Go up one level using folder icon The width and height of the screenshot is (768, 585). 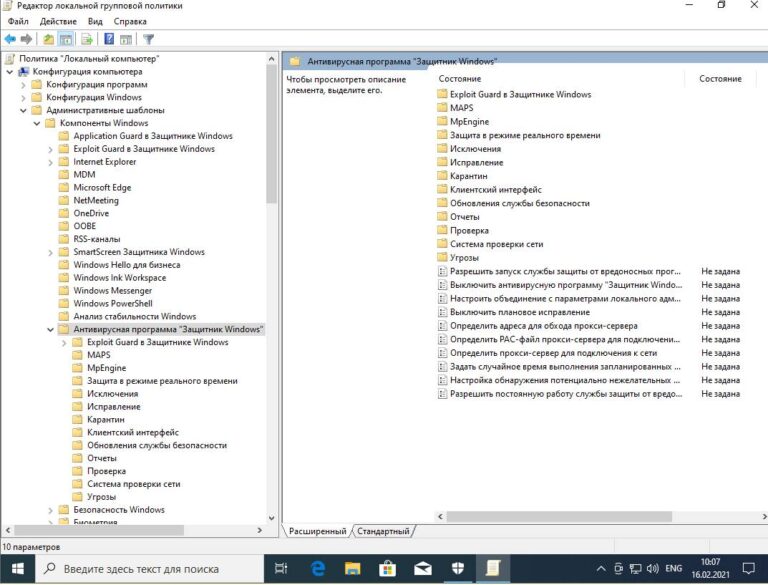tap(48, 39)
